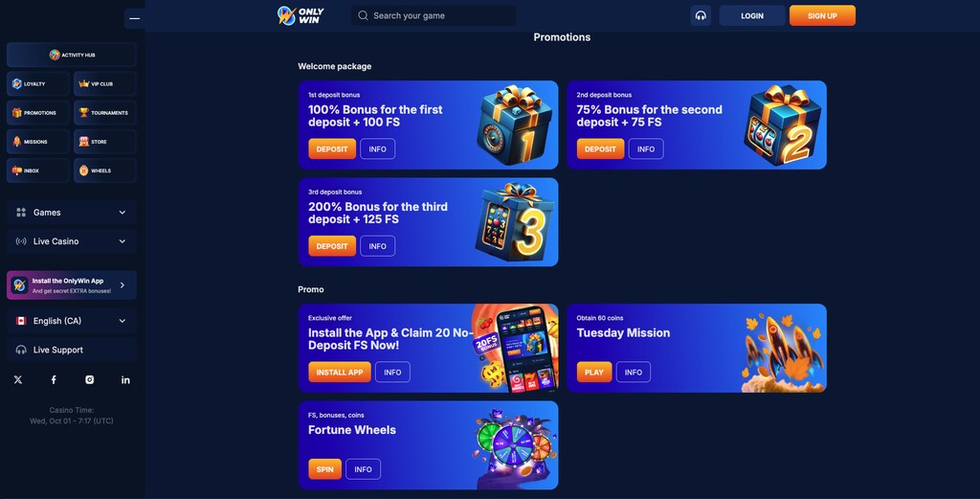980x499 pixels.
Task: Open the LinkedIn social icon
Action: click(x=125, y=379)
